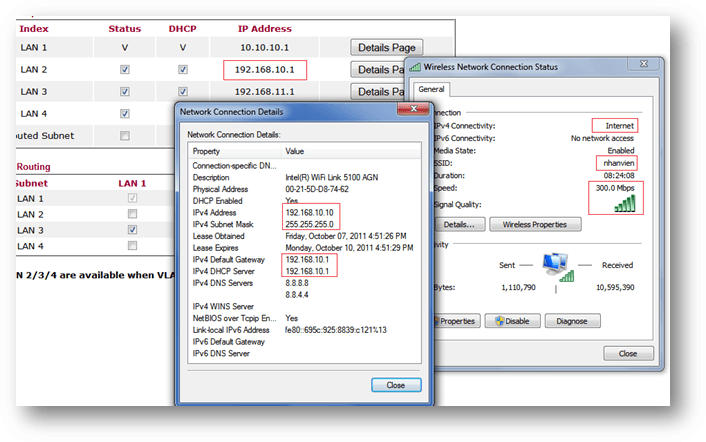706x442 pixels.
Task: Open the Details Page for LAN 1
Action: tap(386, 47)
